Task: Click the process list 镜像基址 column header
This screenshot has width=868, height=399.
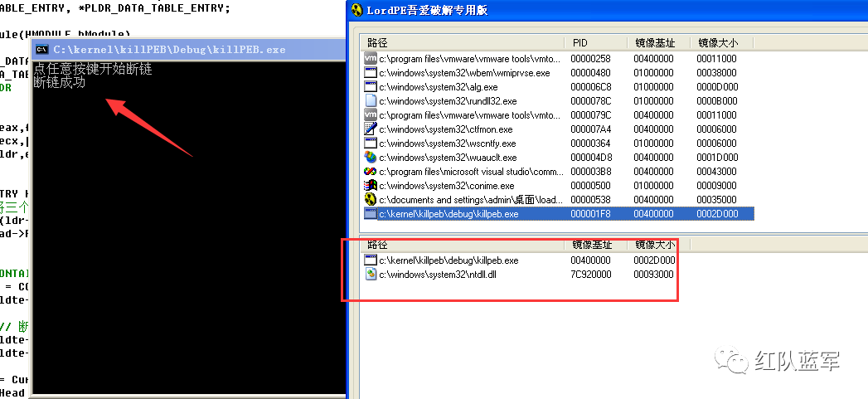Action: 659,42
